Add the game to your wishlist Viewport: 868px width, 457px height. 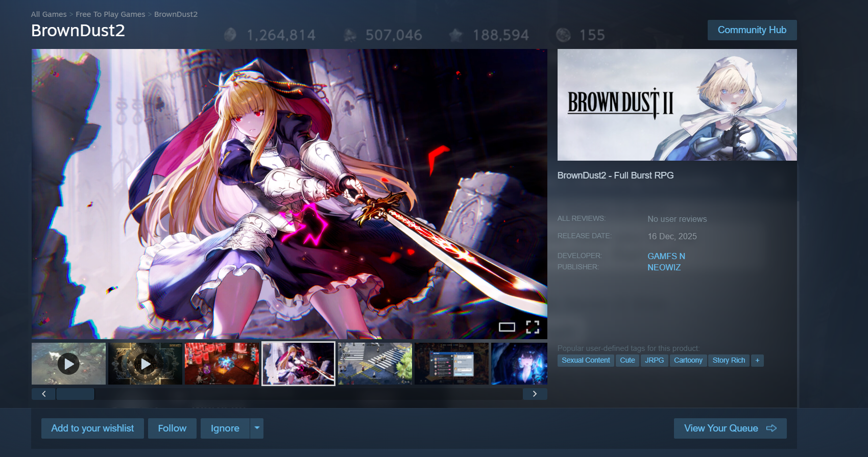(92, 428)
